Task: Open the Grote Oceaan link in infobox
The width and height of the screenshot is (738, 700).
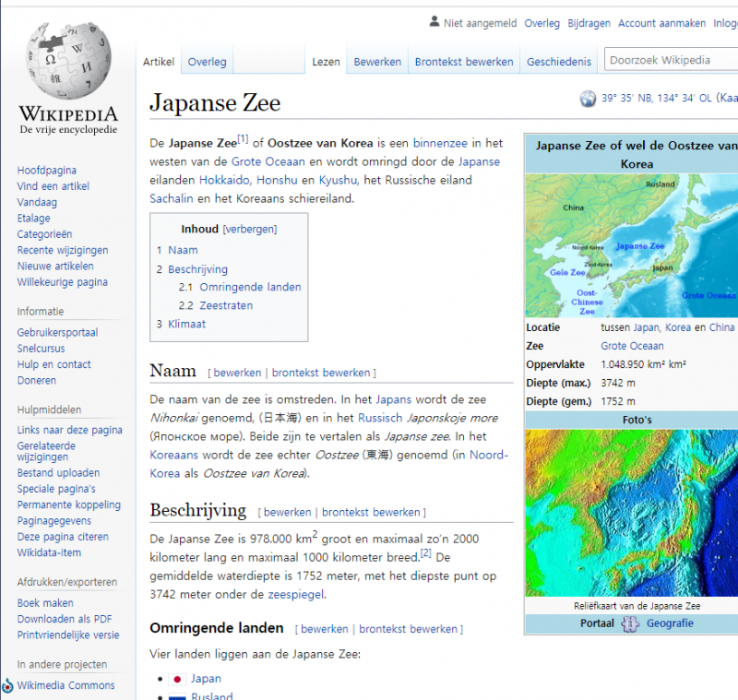Action: [x=632, y=346]
